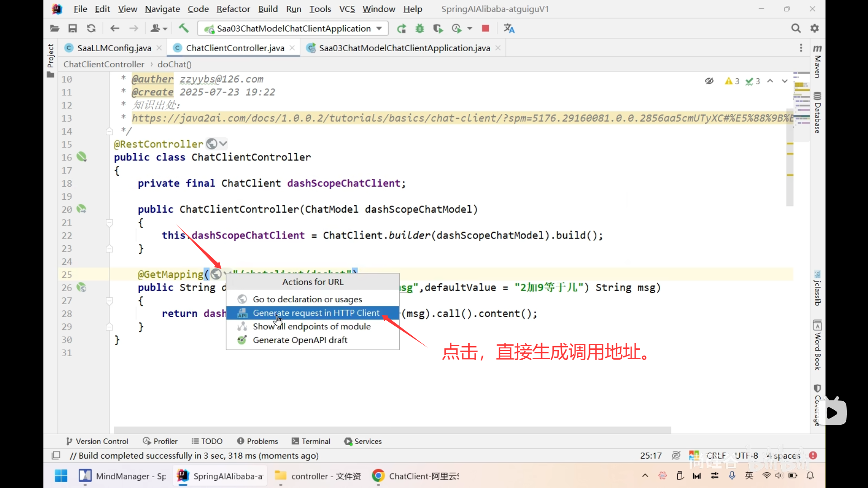Click the Save All floppy disk icon
This screenshot has width=868, height=488.
(72, 28)
